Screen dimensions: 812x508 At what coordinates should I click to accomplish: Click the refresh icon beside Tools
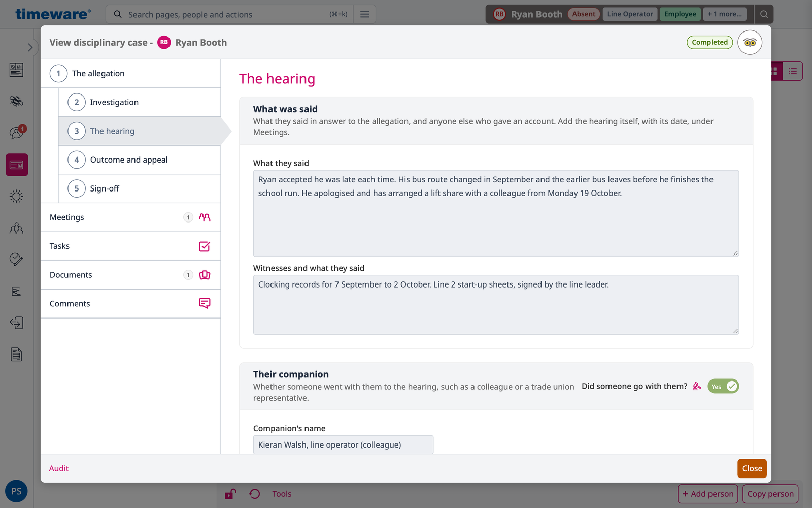[255, 494]
